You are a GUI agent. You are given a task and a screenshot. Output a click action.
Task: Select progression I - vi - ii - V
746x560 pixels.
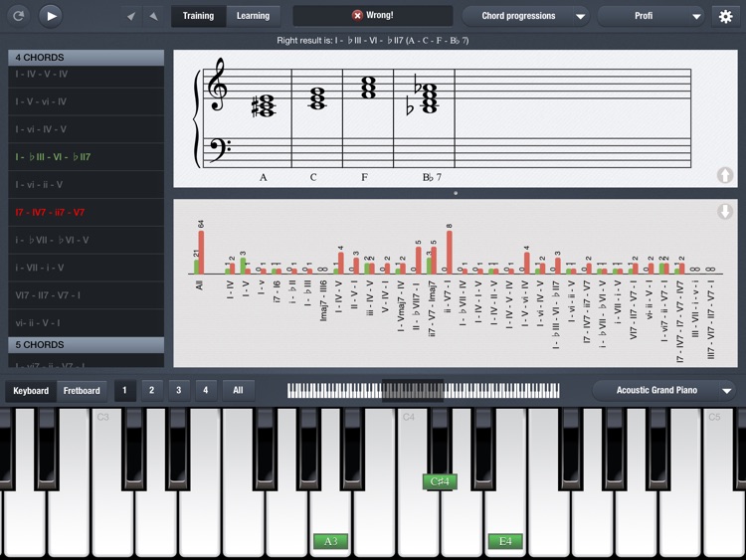pos(87,185)
